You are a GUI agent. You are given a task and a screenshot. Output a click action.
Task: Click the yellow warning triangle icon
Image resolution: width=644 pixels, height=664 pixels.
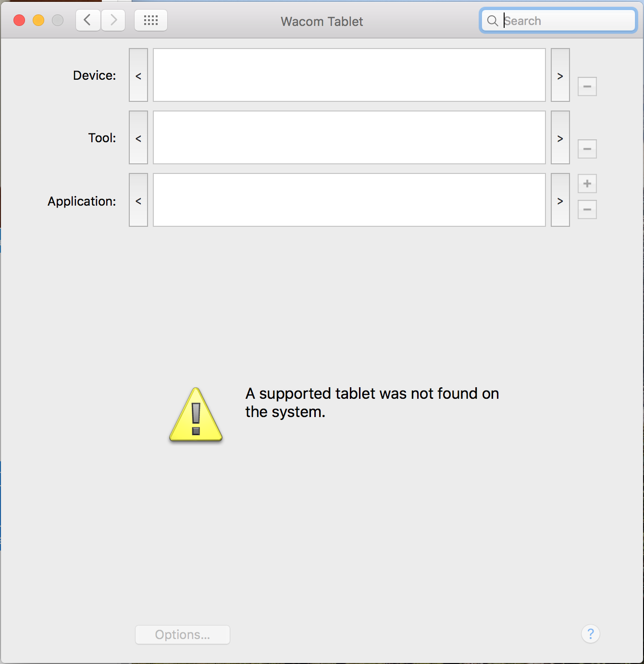pos(196,415)
